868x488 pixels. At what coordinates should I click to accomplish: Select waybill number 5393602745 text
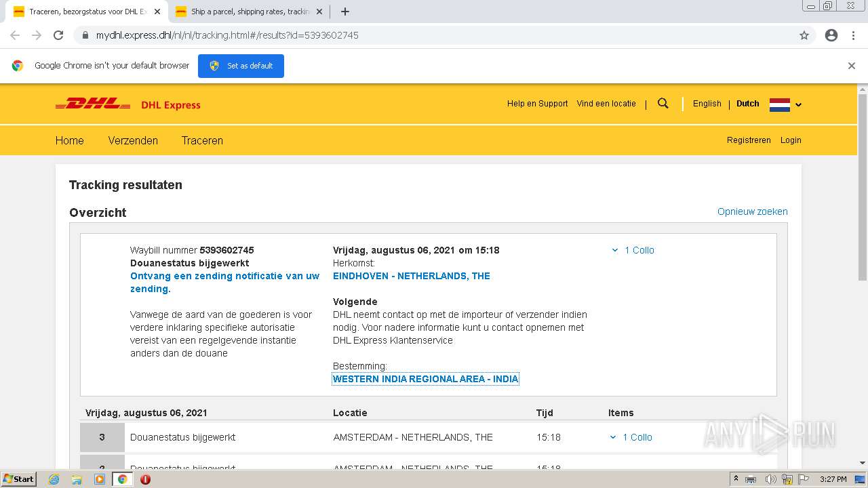tap(226, 250)
